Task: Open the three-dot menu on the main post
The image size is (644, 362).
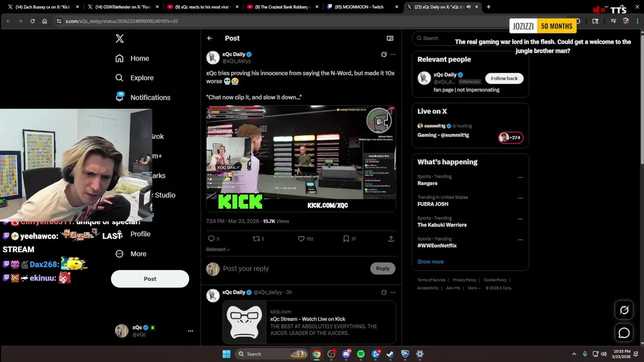Action: 393,54
